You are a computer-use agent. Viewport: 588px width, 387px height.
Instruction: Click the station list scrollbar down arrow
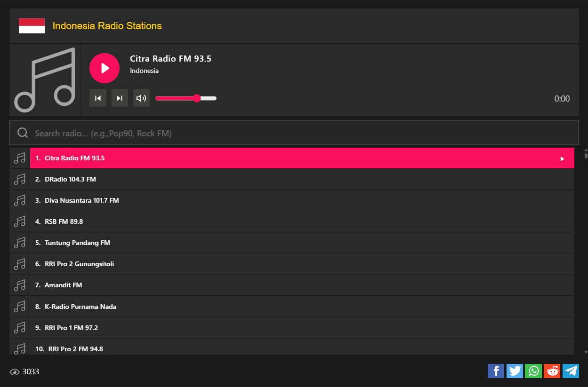[586, 352]
